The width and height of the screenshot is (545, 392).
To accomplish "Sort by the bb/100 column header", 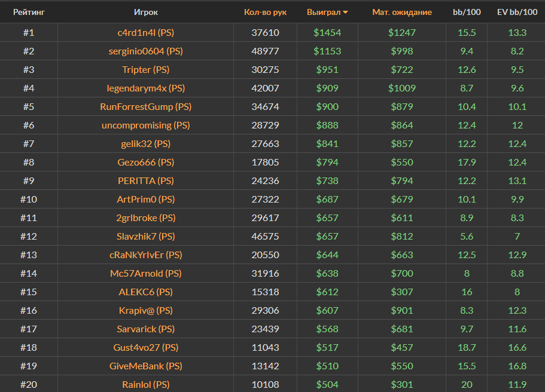I will (466, 12).
